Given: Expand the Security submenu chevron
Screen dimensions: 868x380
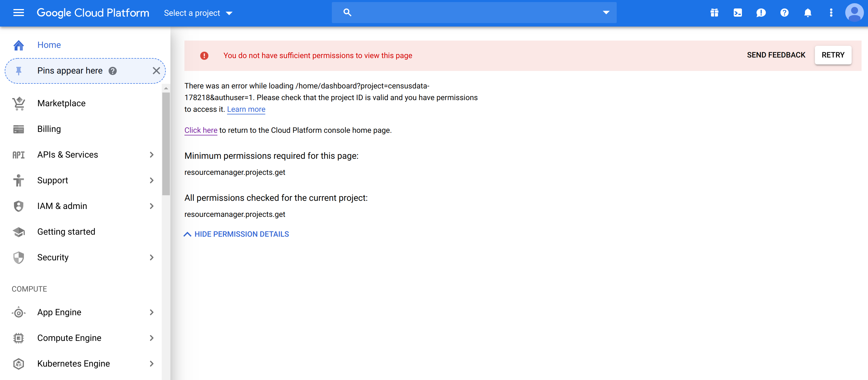Looking at the screenshot, I should [x=152, y=257].
